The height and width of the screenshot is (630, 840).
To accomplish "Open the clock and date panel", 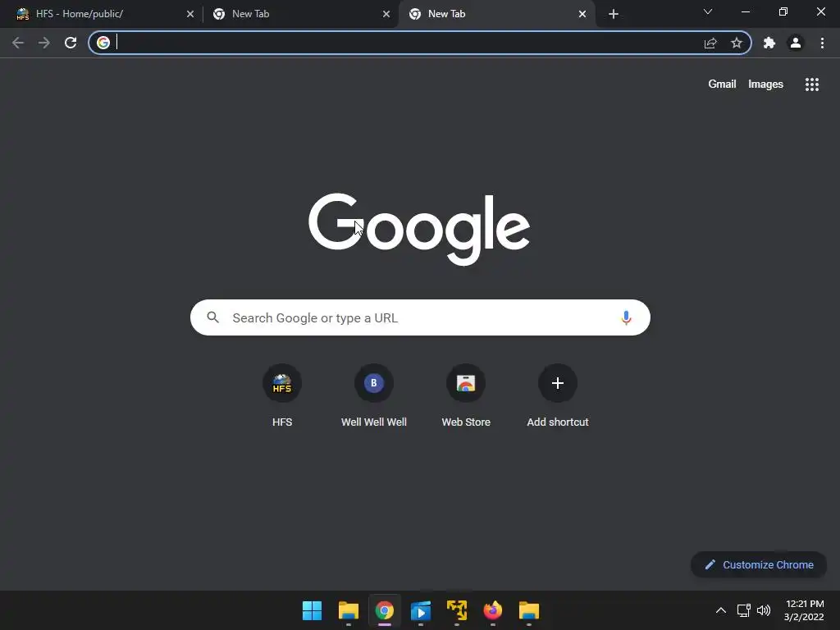I will click(804, 610).
